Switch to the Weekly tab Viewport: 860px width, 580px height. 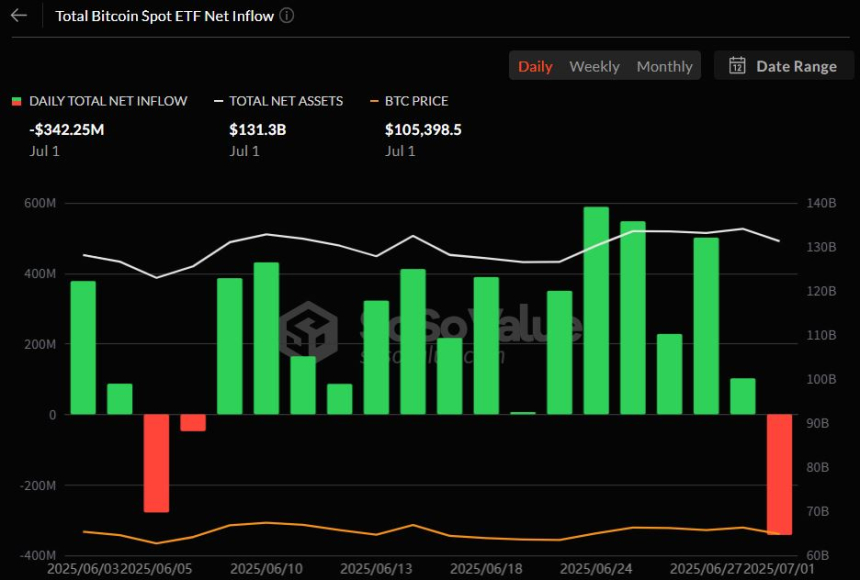pyautogui.click(x=594, y=65)
